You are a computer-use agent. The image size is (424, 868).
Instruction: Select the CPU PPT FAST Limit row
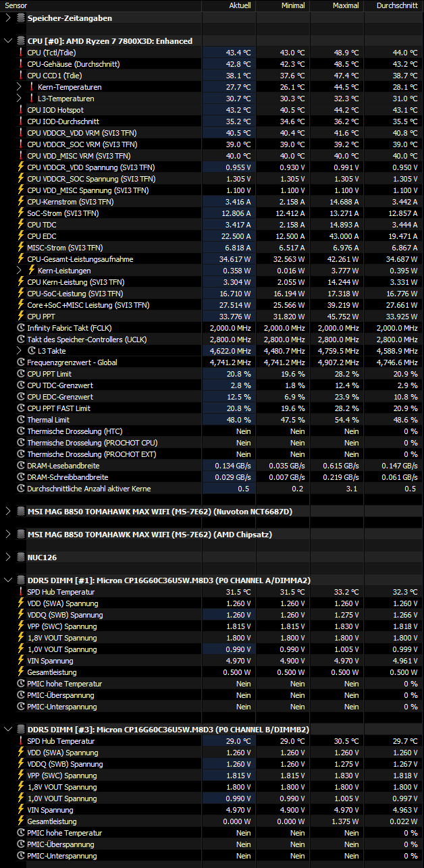[212, 408]
